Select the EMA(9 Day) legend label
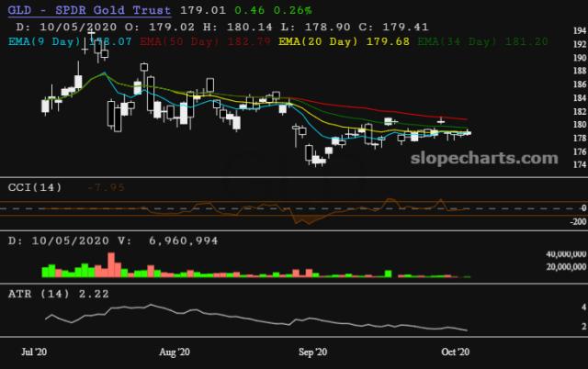The image size is (588, 369). point(45,41)
